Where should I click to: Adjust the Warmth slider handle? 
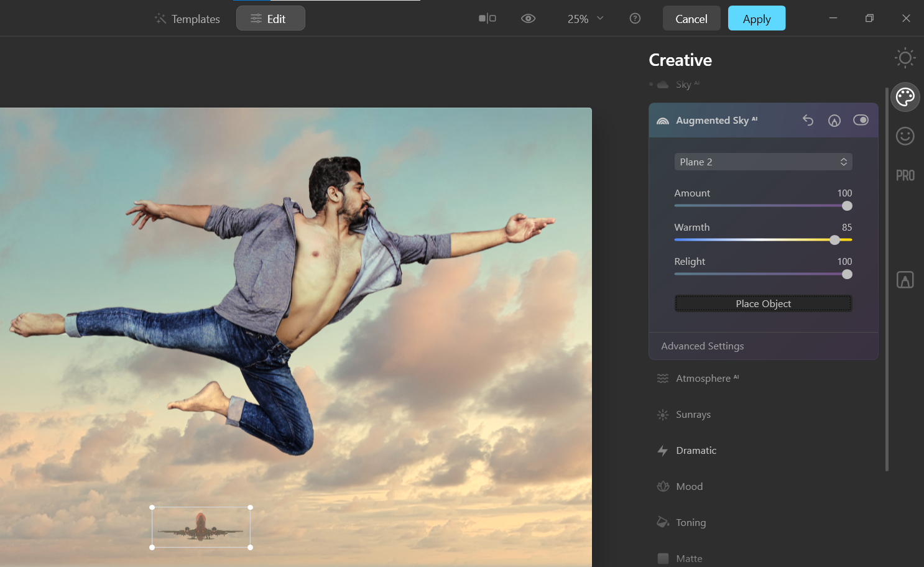click(835, 240)
